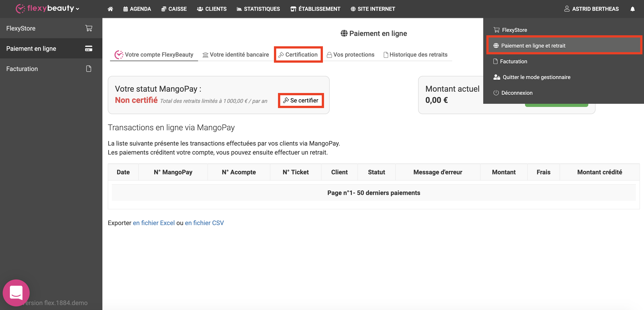The height and width of the screenshot is (310, 644).
Task: Click the FlexyStore cart icon in left sidebar
Action: coord(89,28)
